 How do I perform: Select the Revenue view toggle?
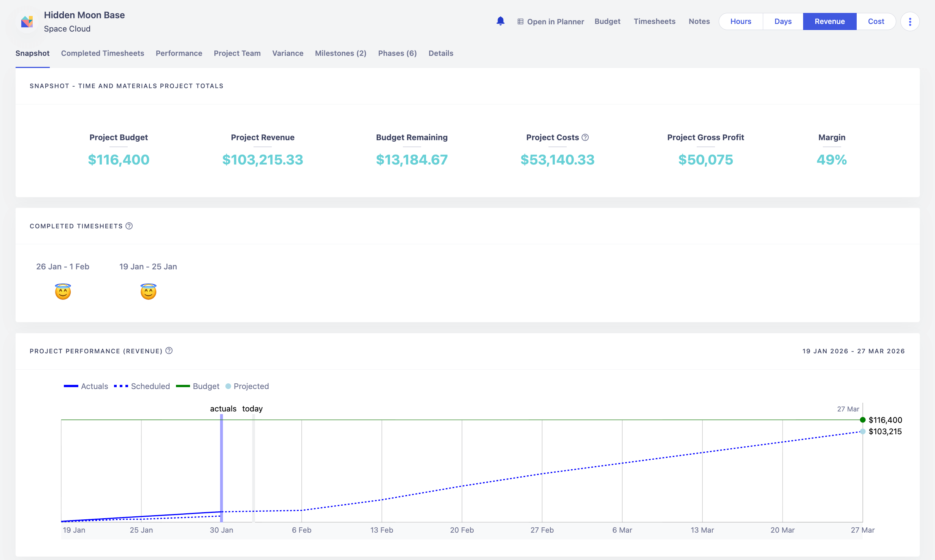(x=829, y=22)
